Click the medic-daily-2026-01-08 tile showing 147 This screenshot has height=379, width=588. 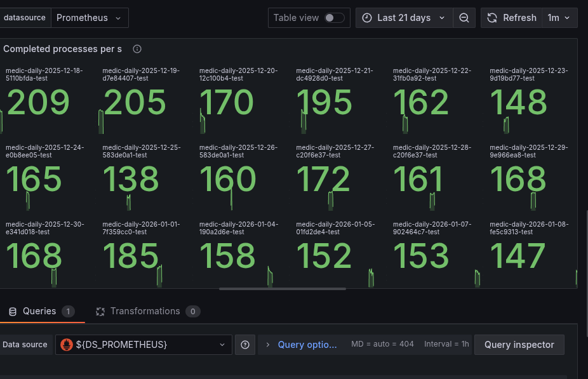[x=518, y=256]
